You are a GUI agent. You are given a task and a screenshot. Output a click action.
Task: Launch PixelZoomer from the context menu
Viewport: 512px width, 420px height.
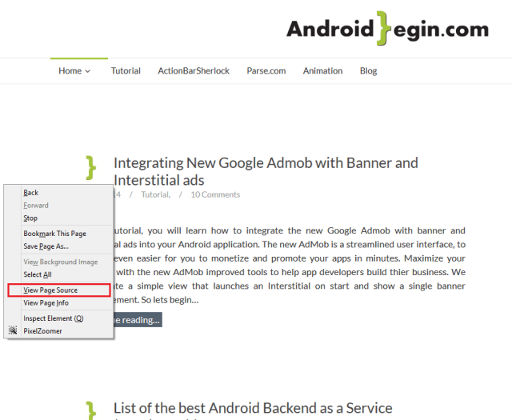60,331
